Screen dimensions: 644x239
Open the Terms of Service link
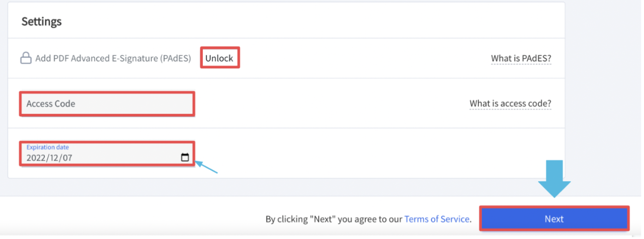[x=437, y=219]
